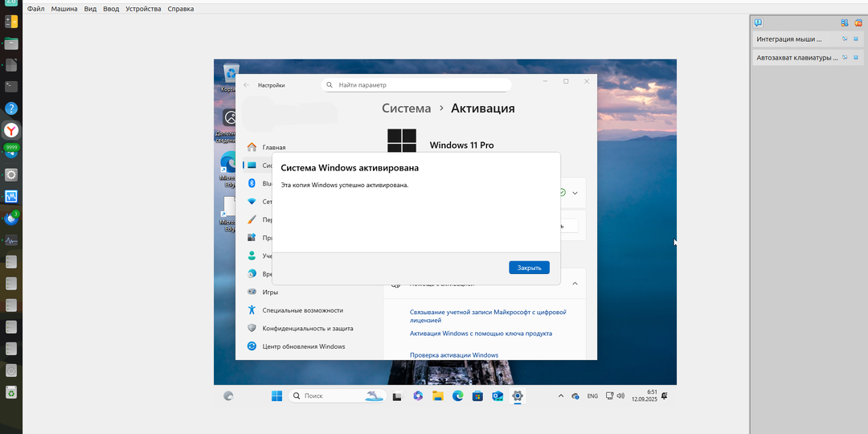Open the Вид menu

90,9
